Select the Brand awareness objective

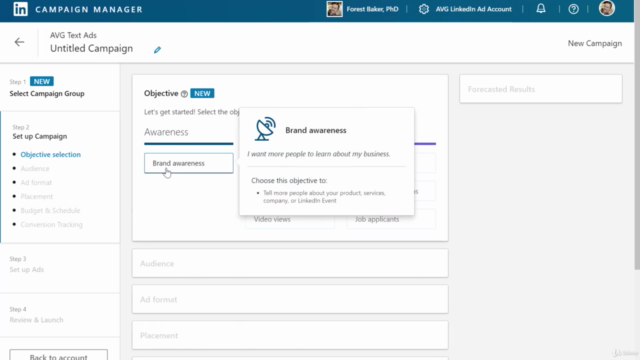[x=189, y=163]
